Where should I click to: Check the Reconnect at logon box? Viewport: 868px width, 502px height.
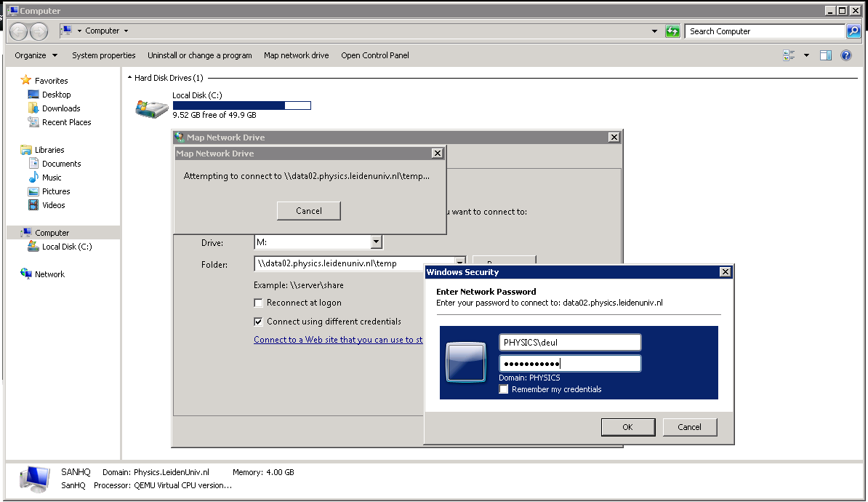click(258, 303)
